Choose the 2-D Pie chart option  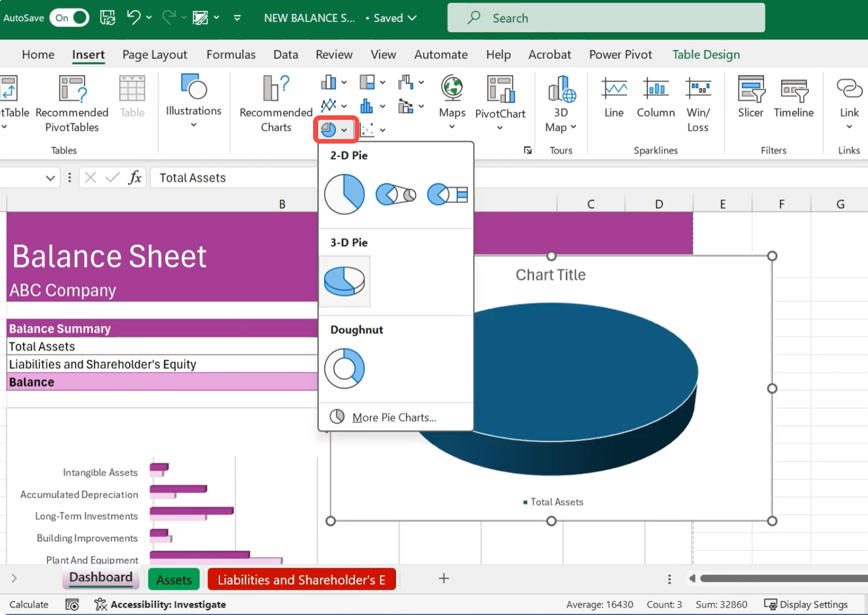[345, 194]
